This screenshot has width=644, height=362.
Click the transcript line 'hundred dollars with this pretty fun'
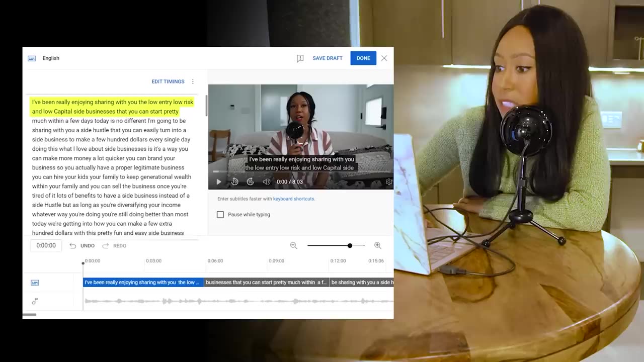pyautogui.click(x=108, y=233)
